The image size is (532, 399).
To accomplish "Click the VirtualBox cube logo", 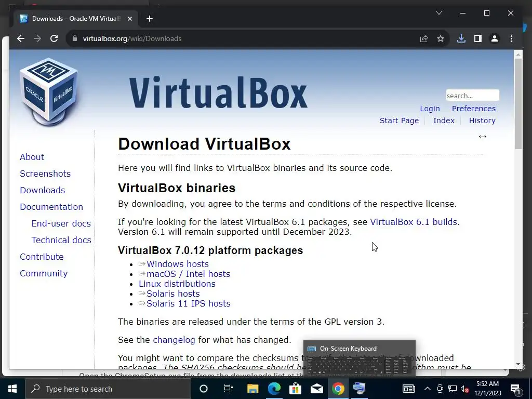I will point(49,91).
